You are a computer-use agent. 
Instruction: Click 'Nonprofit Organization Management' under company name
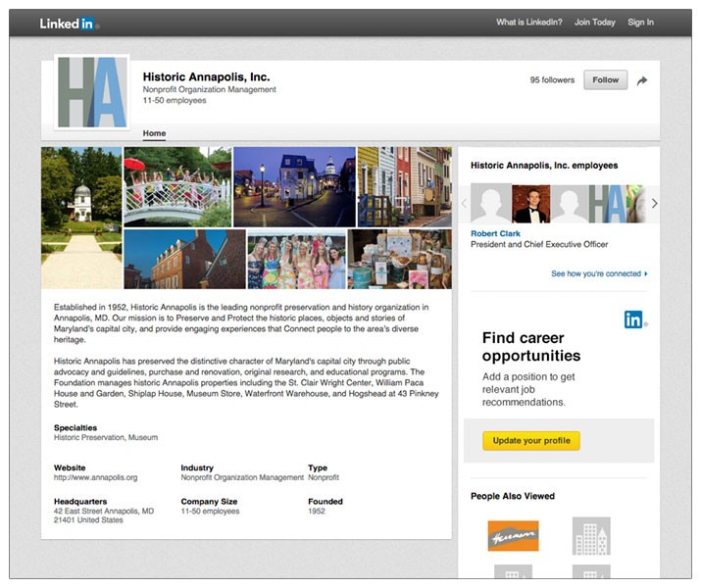pyautogui.click(x=209, y=89)
